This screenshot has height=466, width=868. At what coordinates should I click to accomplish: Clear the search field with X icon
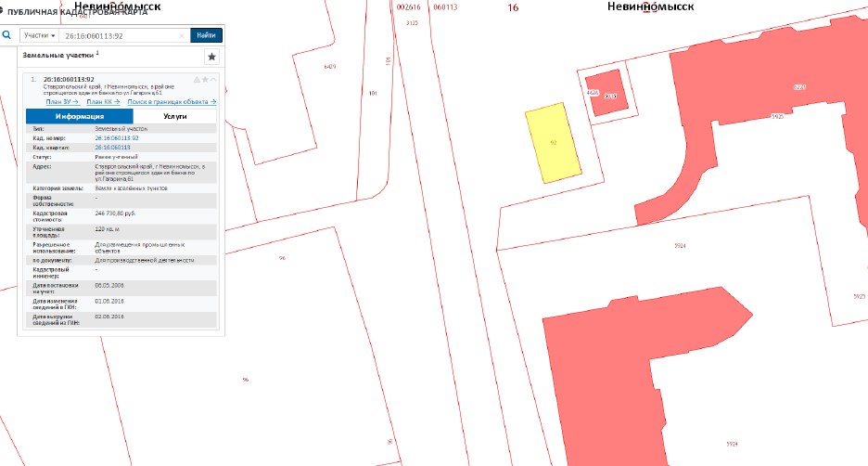click(x=182, y=35)
